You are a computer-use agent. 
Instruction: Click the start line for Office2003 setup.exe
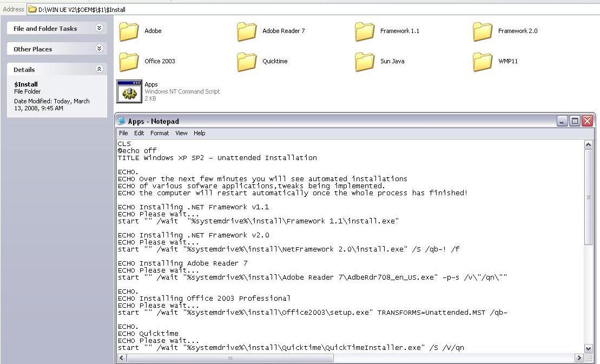tap(312, 313)
